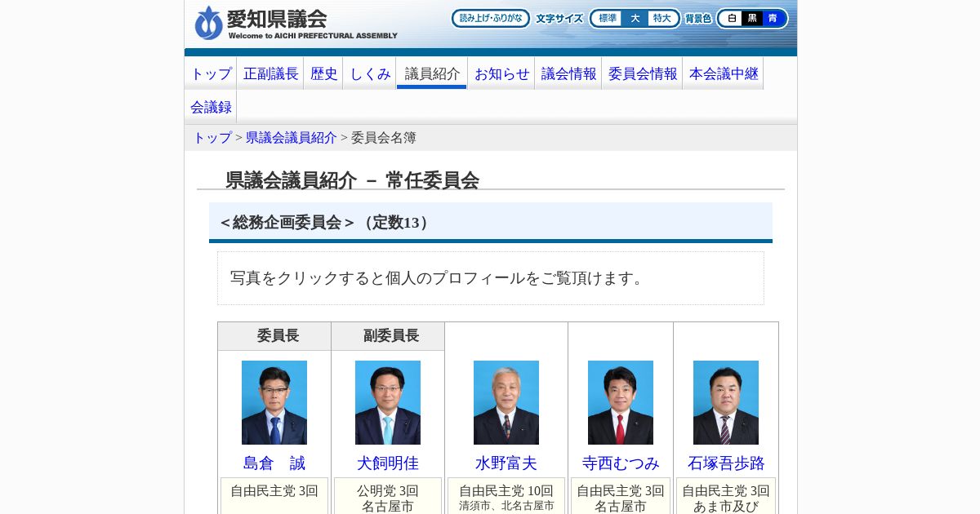
Task: Open the 会議録 menu item
Action: pos(211,107)
